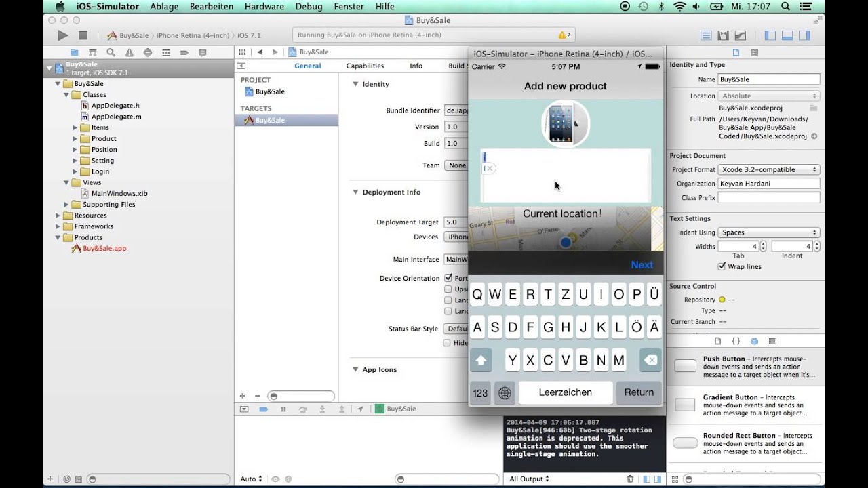
Task: Toggle the Portrait orientation checkbox
Action: tap(448, 278)
